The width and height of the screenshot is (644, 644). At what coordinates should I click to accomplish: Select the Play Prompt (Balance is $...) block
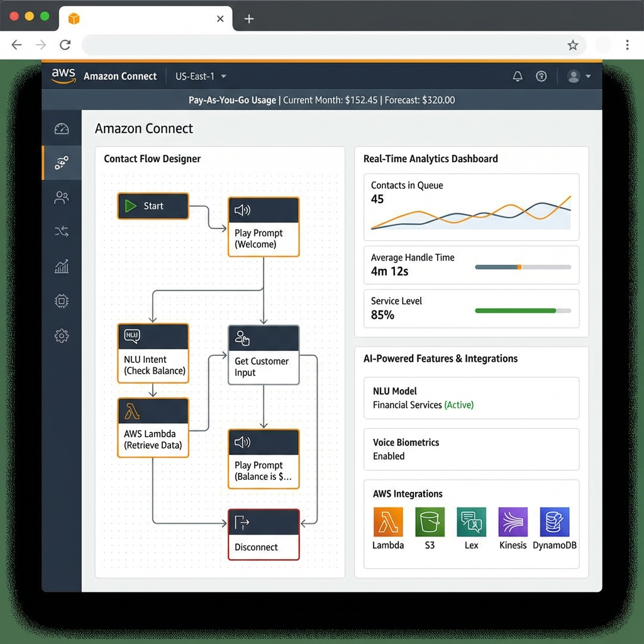[x=264, y=459]
